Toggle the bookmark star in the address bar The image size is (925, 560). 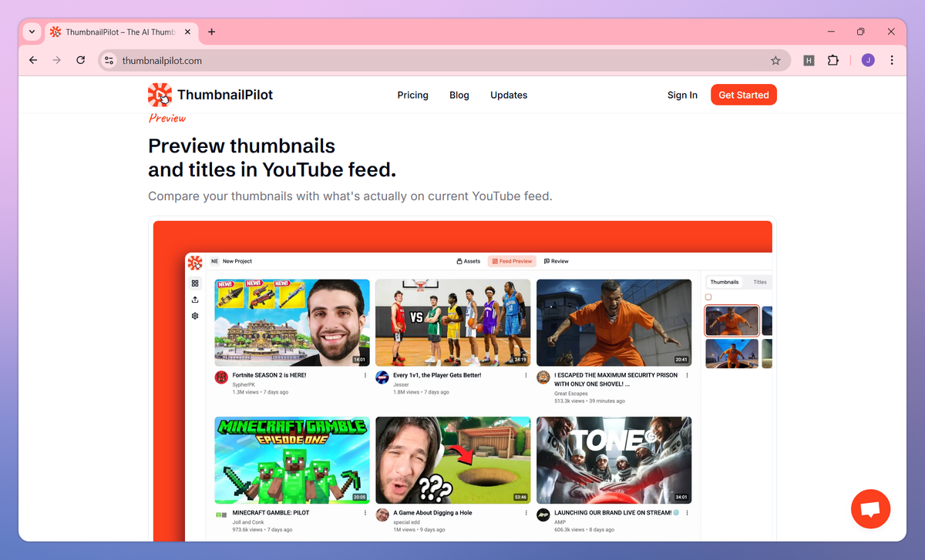(775, 59)
